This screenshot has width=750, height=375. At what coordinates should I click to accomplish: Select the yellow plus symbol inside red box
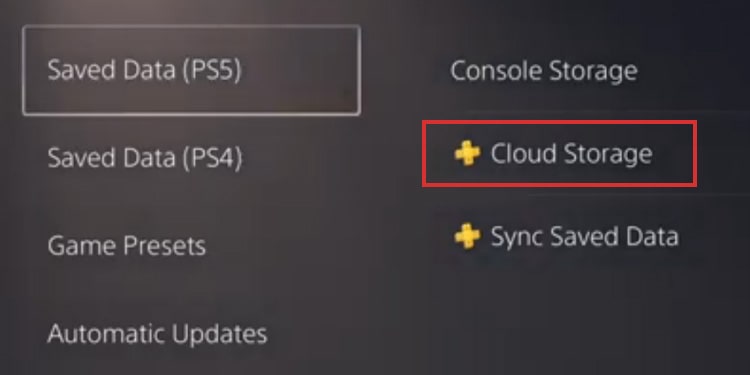[467, 154]
